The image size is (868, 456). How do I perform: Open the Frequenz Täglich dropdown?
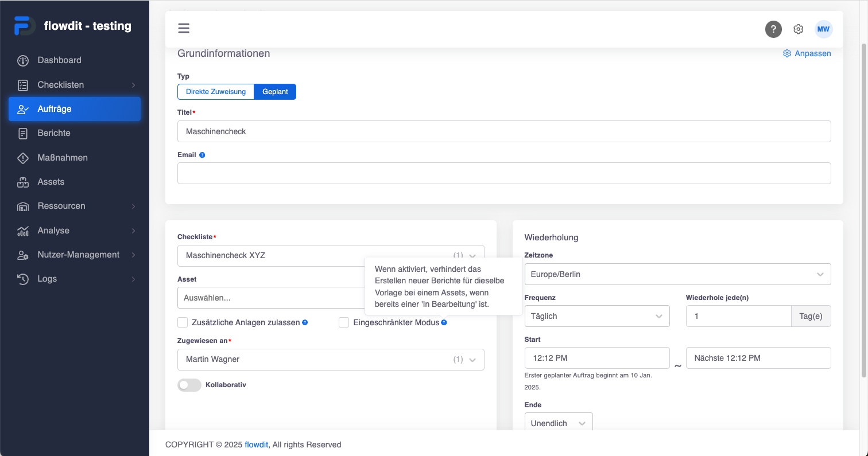597,316
